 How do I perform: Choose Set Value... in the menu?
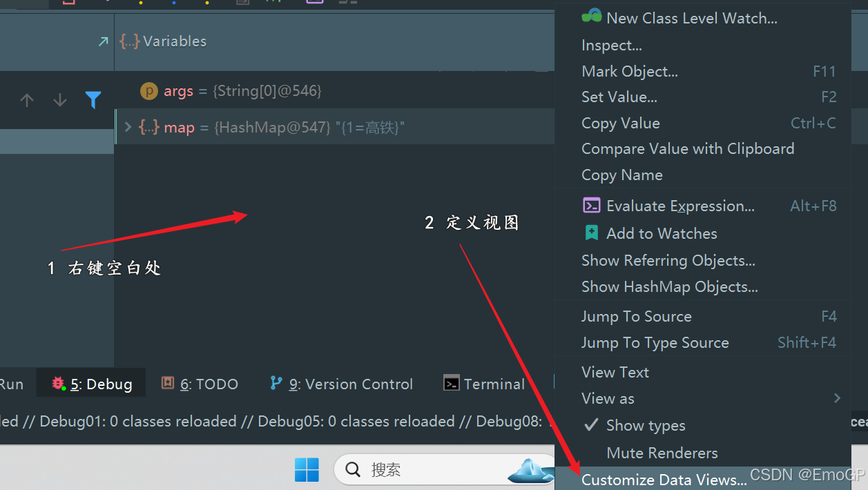click(x=703, y=97)
